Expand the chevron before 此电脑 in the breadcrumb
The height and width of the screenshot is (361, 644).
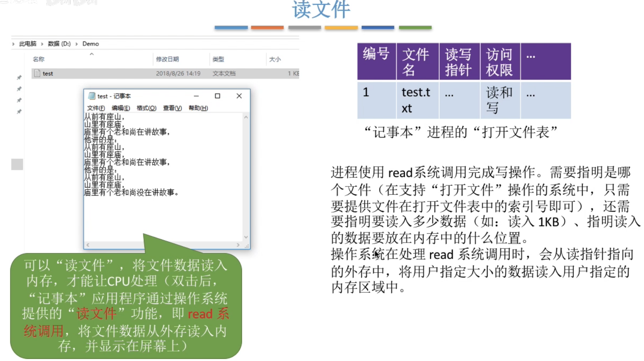(13, 44)
